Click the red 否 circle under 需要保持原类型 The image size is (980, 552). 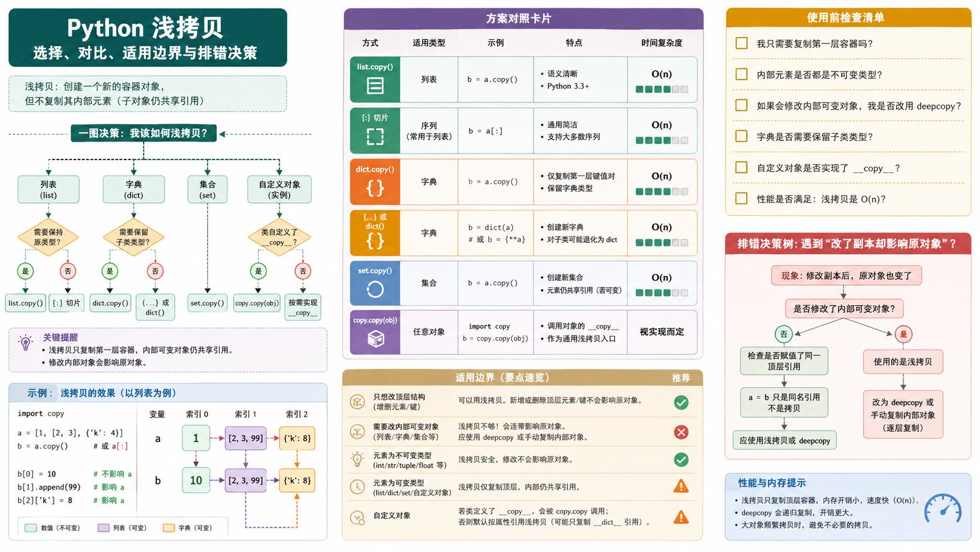pyautogui.click(x=68, y=271)
